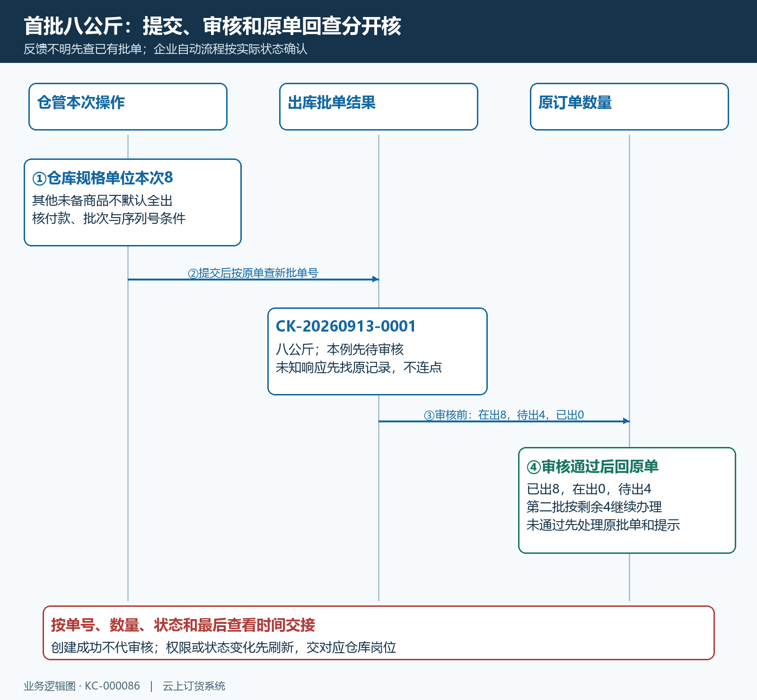Image resolution: width=757 pixels, height=700 pixels.
Task: Click the line 未通过先处理原批单和提示
Action: [603, 525]
